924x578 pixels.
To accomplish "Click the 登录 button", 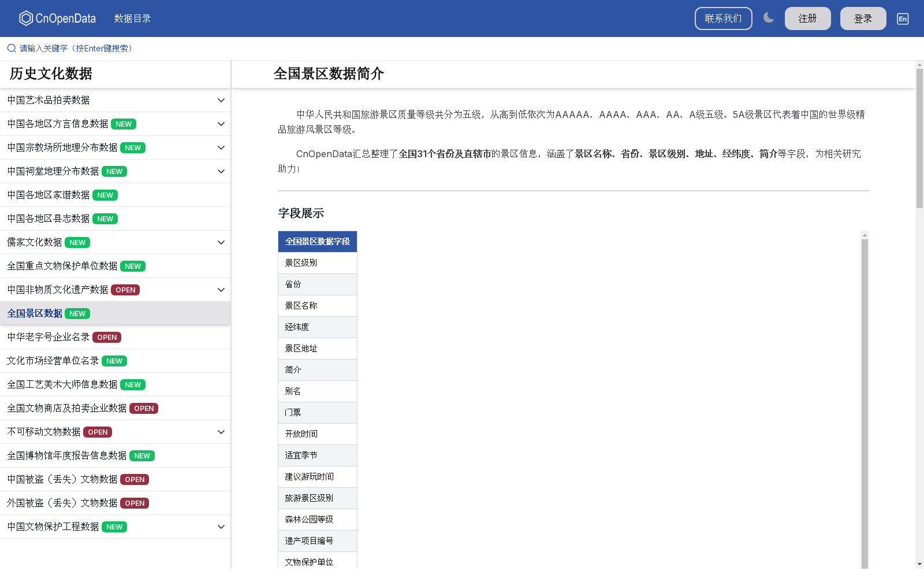I will point(863,18).
